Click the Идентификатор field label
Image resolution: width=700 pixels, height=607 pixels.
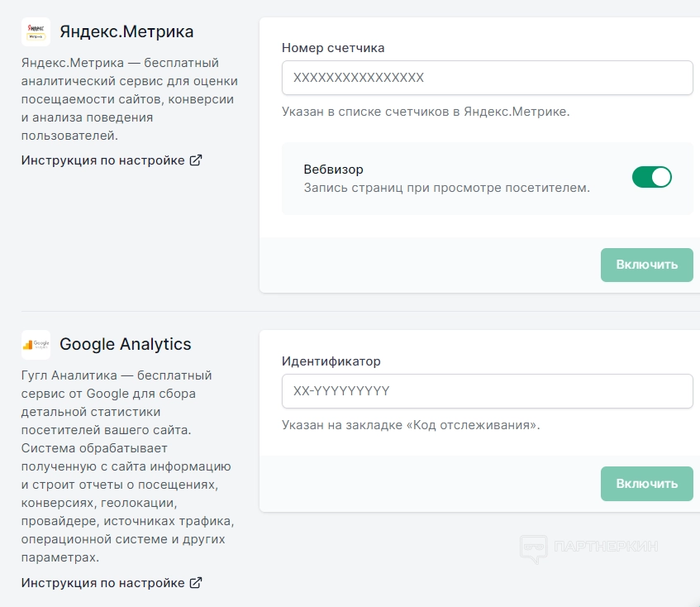coord(331,361)
